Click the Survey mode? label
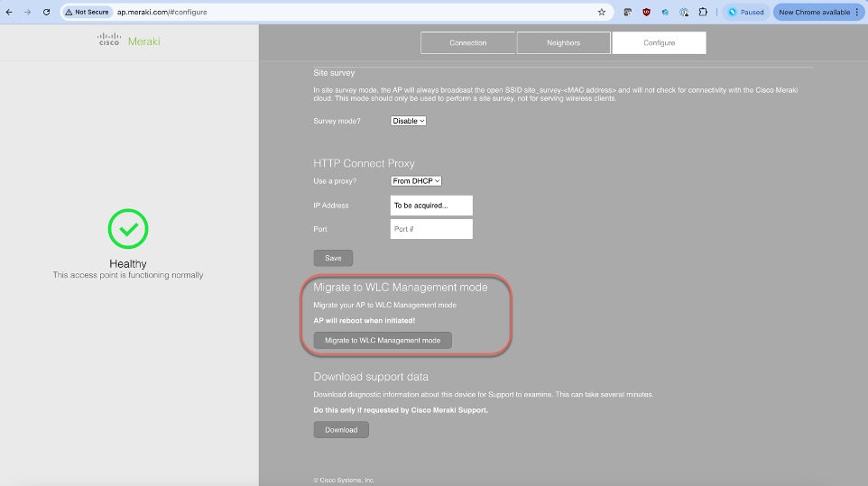Image resolution: width=868 pixels, height=486 pixels. tap(337, 121)
